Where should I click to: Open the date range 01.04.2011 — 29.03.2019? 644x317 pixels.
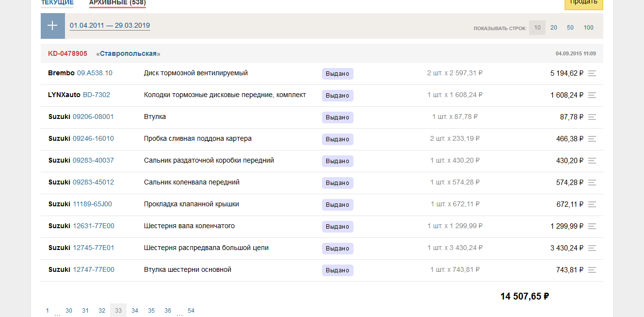coord(110,26)
